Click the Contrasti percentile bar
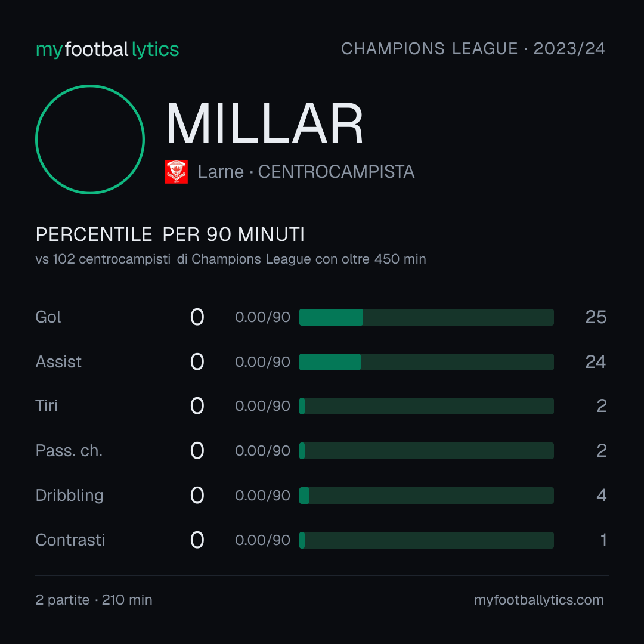 pyautogui.click(x=426, y=540)
